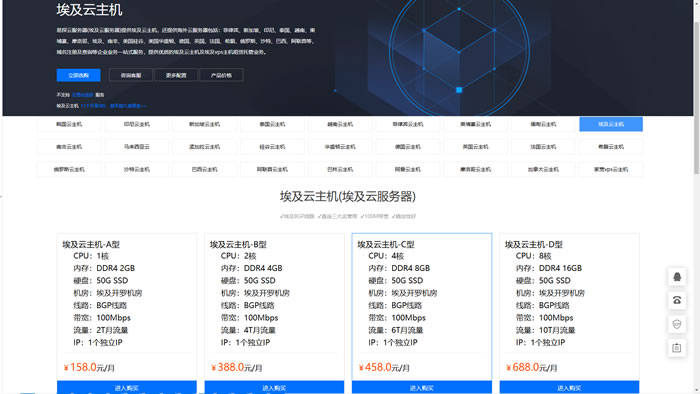The width and height of the screenshot is (700, 394).
Task: Select the 巴林云主机 tab
Action: coord(340,170)
